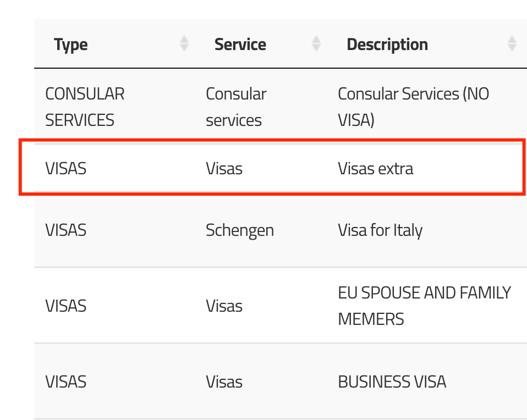Viewport: 527px width, 420px height.
Task: Click the sort arrows beside Type header
Action: tap(184, 44)
